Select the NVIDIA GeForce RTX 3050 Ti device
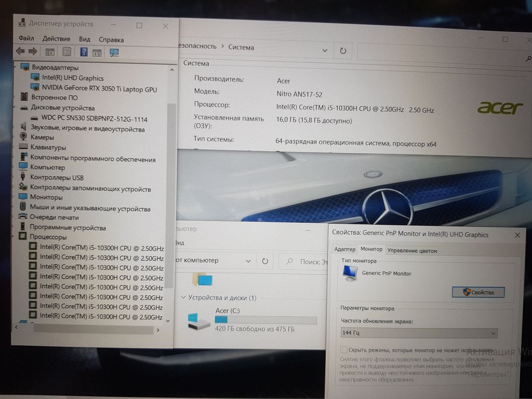The width and height of the screenshot is (532, 399). tap(99, 89)
